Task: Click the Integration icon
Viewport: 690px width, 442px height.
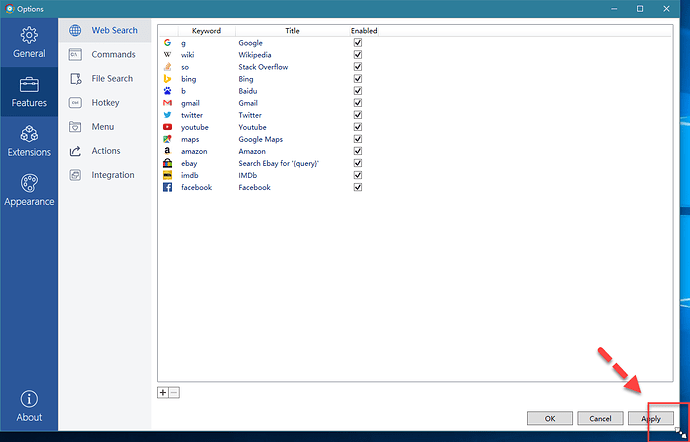Action: coord(75,175)
